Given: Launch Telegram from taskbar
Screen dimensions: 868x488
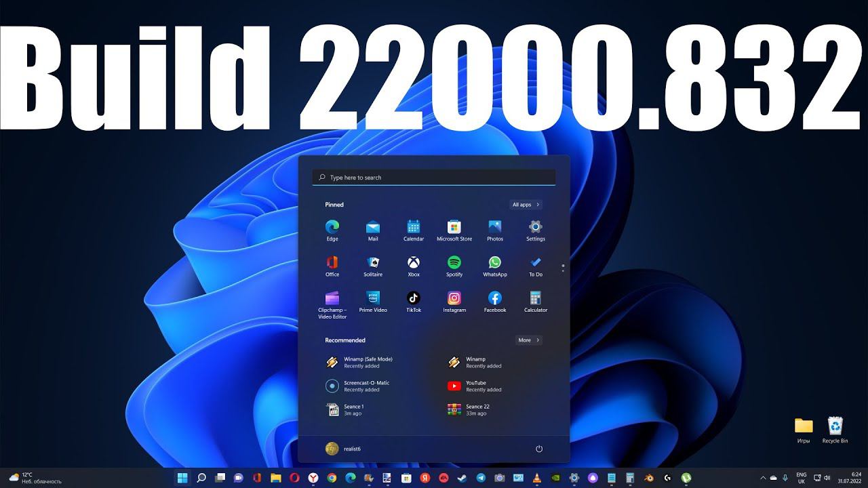Looking at the screenshot, I should point(481,478).
